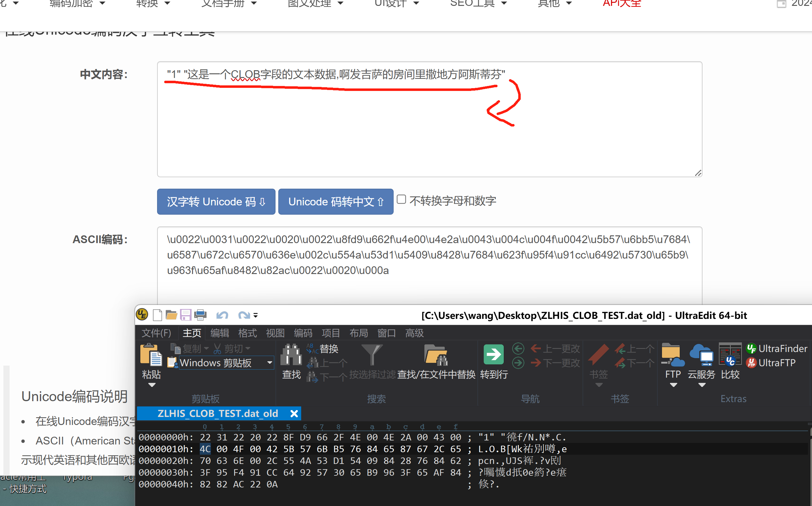Click the Unicode 码转中文 button
Viewport: 812px width, 506px height.
(335, 202)
